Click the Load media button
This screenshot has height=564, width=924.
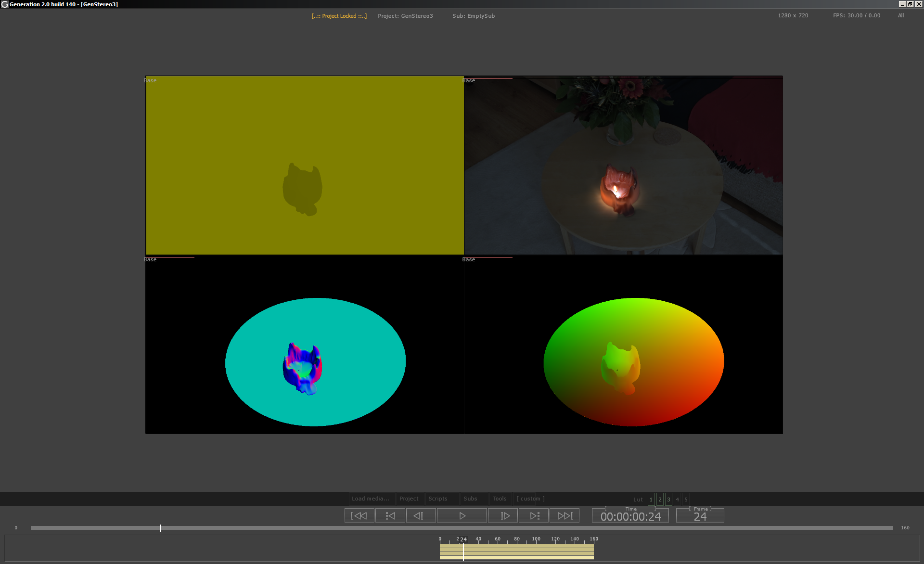[370, 499]
